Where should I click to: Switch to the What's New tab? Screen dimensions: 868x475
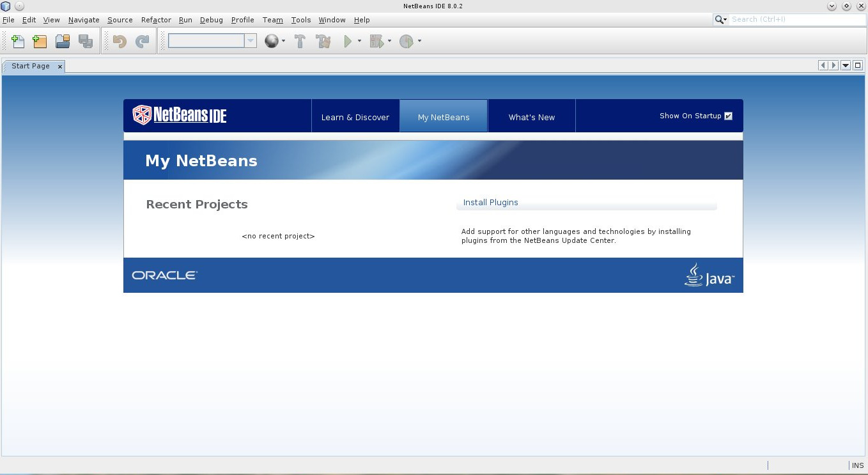[x=531, y=117]
